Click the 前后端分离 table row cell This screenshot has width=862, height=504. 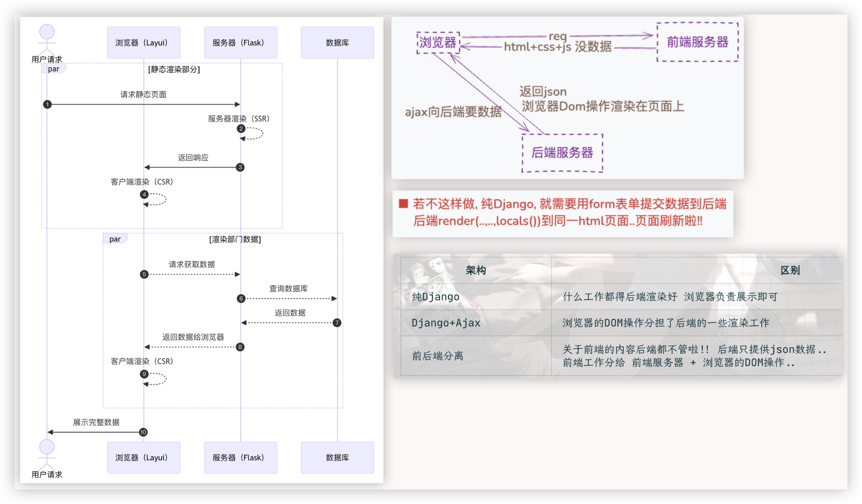(437, 356)
